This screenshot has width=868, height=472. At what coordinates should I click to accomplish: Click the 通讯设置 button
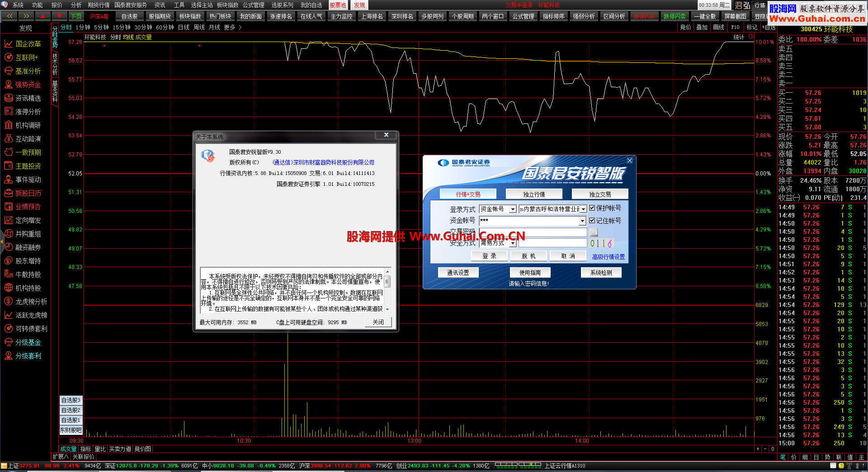458,272
